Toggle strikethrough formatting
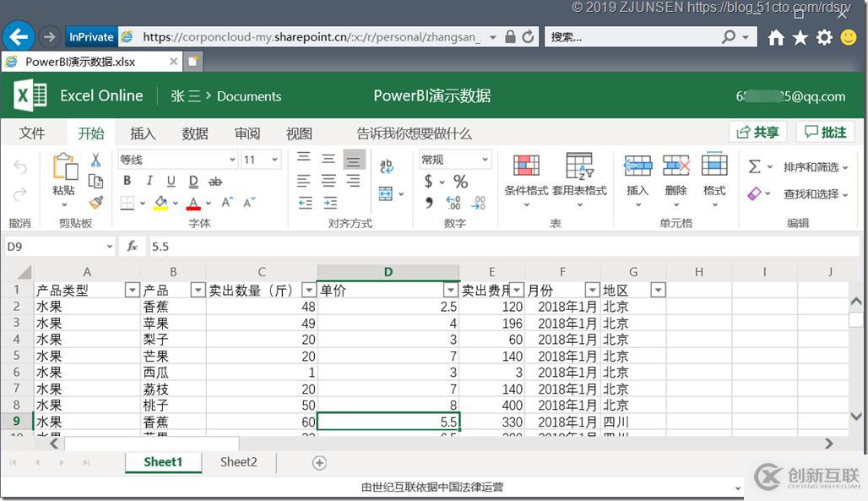 [215, 181]
